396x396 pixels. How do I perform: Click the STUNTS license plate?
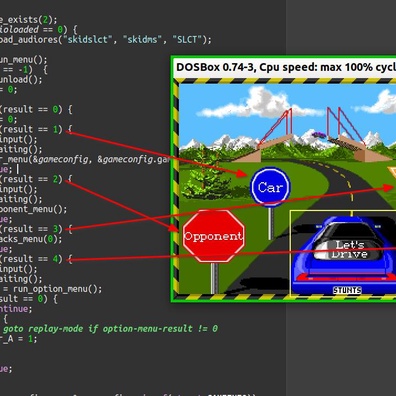(347, 290)
